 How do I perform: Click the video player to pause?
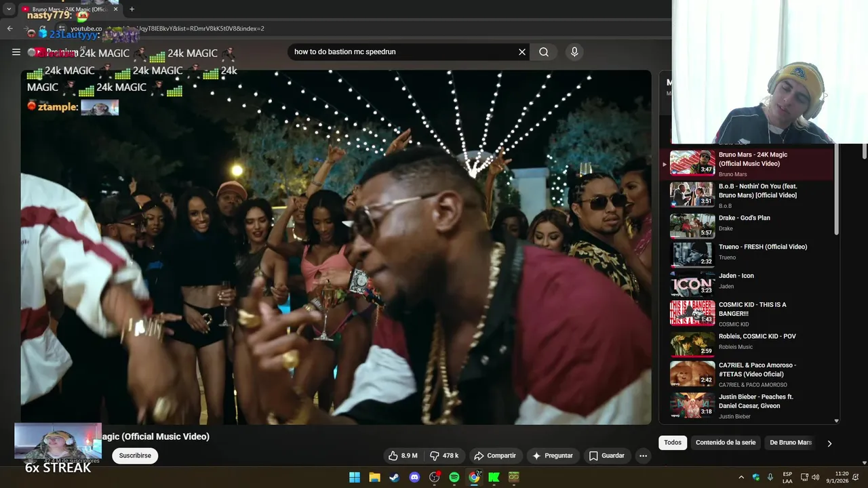click(x=336, y=247)
